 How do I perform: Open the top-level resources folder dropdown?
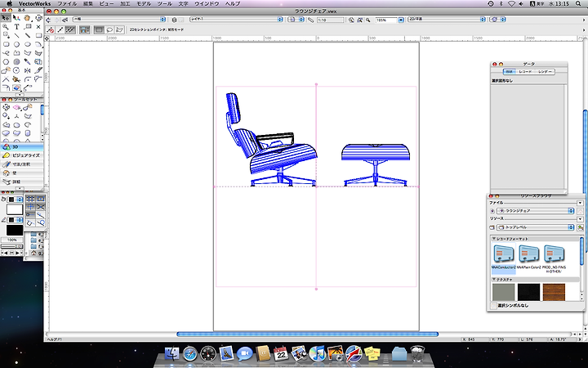coord(536,227)
